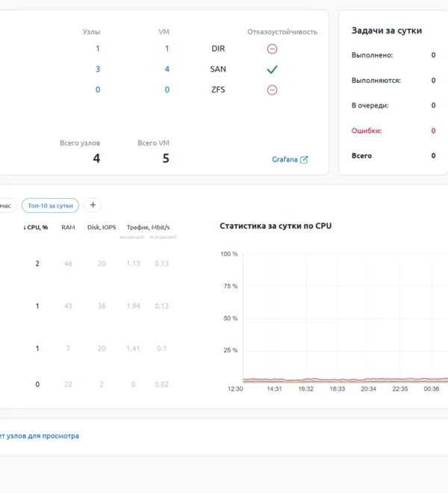Click the нет узлов для просмотра link text
The height and width of the screenshot is (493, 448).
pos(40,436)
